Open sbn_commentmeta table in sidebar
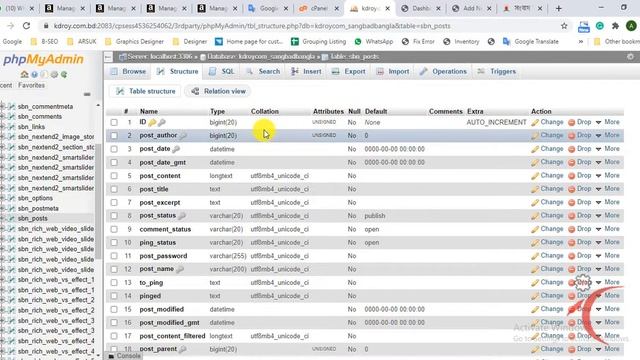The height and width of the screenshot is (360, 640). coord(45,107)
